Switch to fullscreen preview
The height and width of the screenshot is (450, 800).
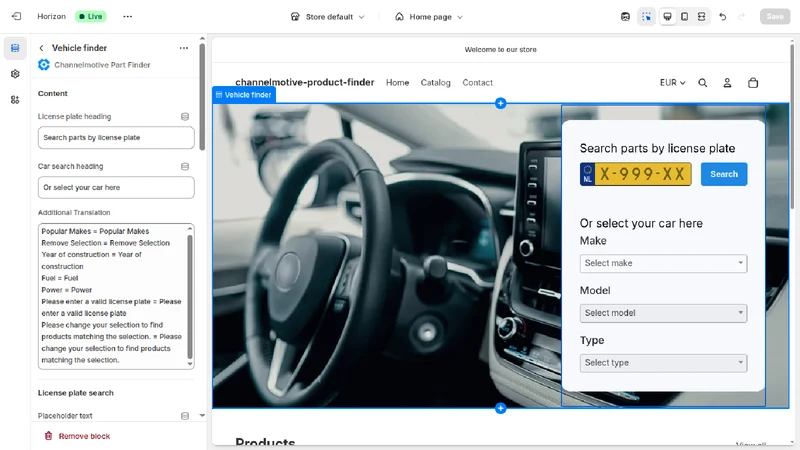(x=702, y=17)
